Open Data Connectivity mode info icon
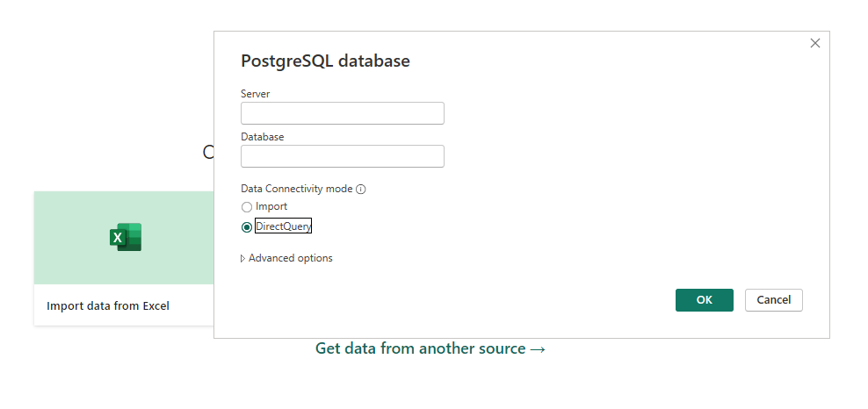This screenshot has width=868, height=409. (361, 189)
